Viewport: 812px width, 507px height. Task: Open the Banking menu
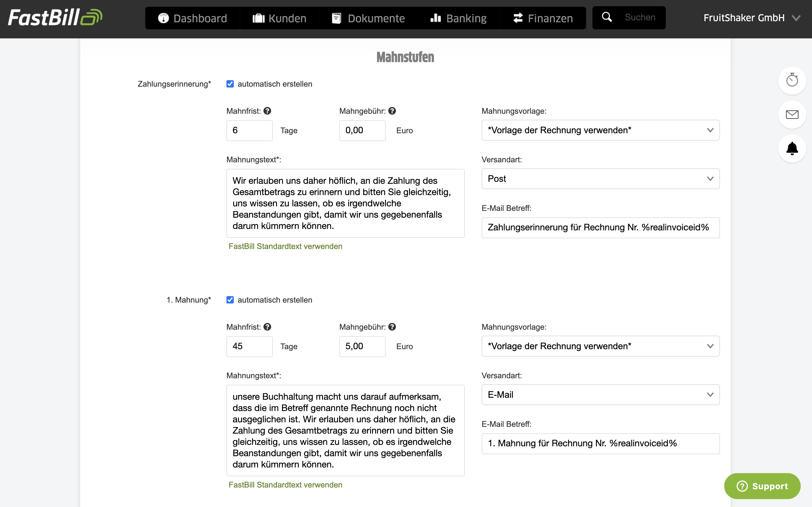pos(459,18)
